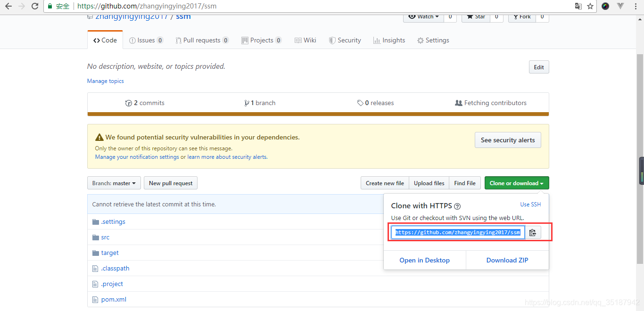Open the .classpath file link
This screenshot has height=311, width=644.
[x=115, y=268]
